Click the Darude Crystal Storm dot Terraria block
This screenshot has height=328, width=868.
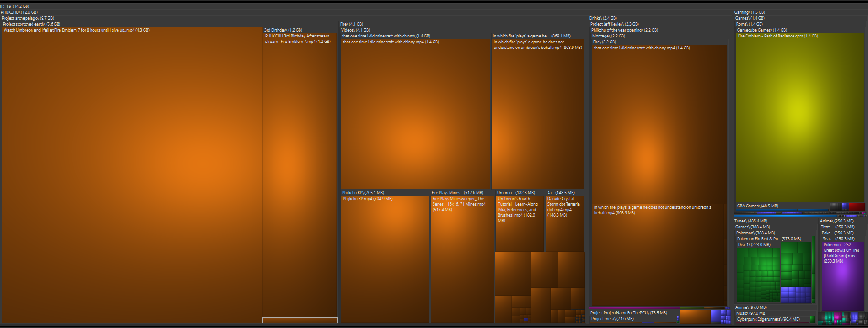(x=564, y=224)
